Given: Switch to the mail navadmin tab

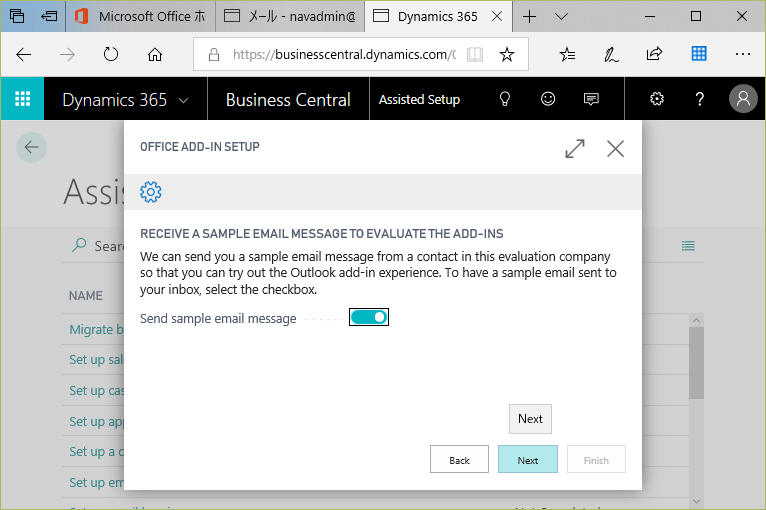Looking at the screenshot, I should [290, 16].
